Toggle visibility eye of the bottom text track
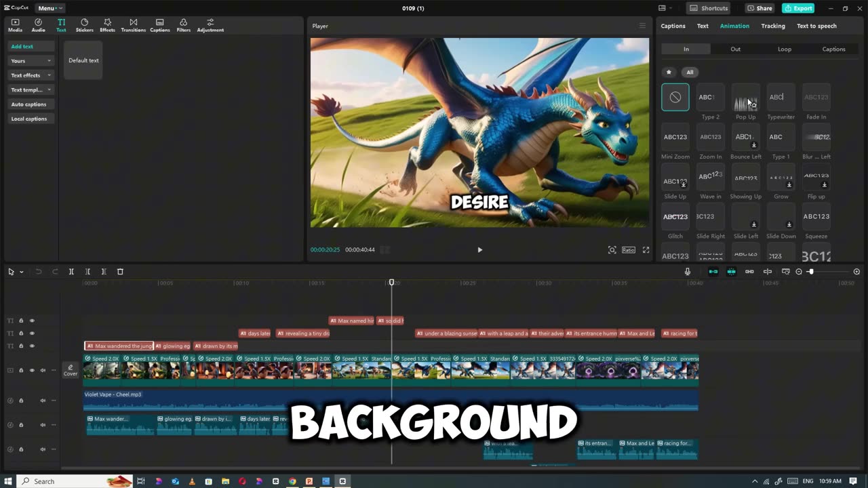The width and height of the screenshot is (868, 488). (x=32, y=346)
